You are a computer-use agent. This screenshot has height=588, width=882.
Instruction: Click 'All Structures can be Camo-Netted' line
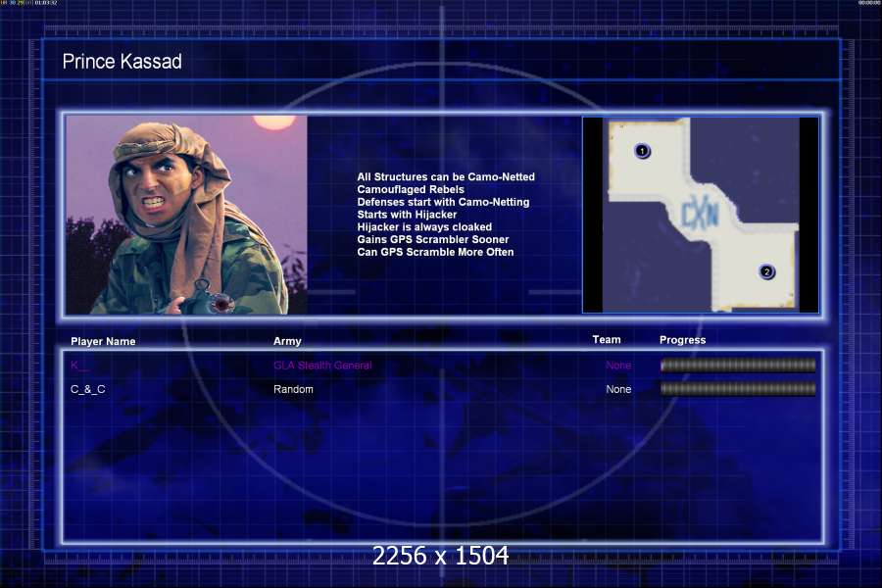tap(446, 176)
